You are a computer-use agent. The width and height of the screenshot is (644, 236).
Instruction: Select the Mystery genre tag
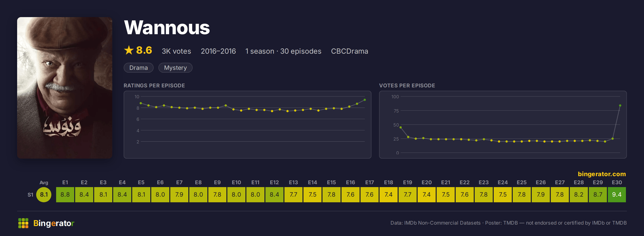[x=176, y=68]
